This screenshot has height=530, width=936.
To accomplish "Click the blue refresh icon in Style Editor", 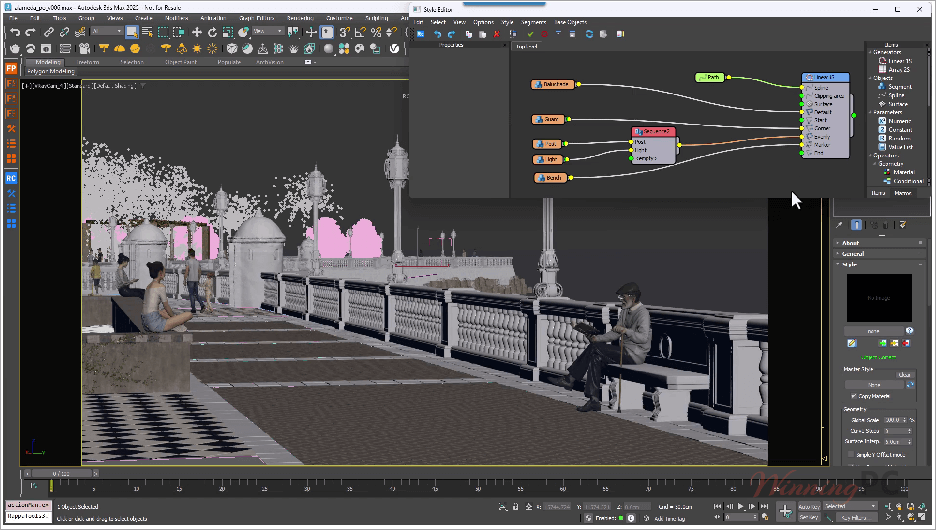I will [x=589, y=34].
